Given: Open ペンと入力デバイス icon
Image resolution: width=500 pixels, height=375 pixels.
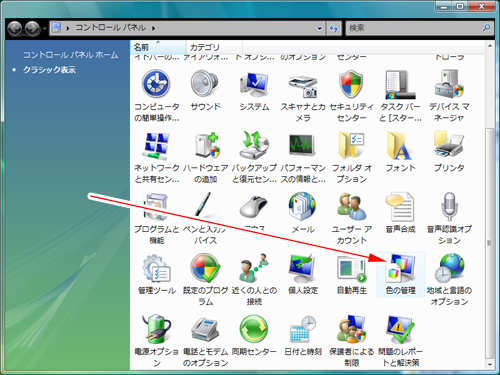Looking at the screenshot, I should point(204,204).
